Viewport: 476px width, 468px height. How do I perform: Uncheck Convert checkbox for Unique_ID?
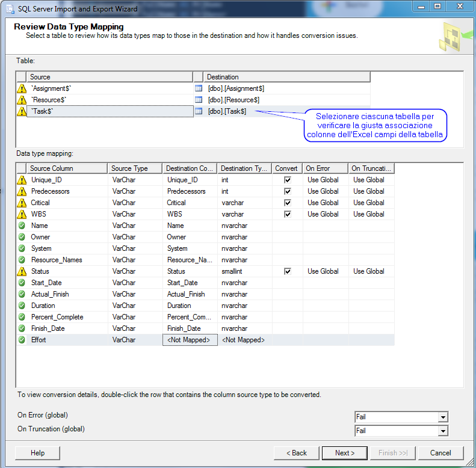click(x=287, y=180)
